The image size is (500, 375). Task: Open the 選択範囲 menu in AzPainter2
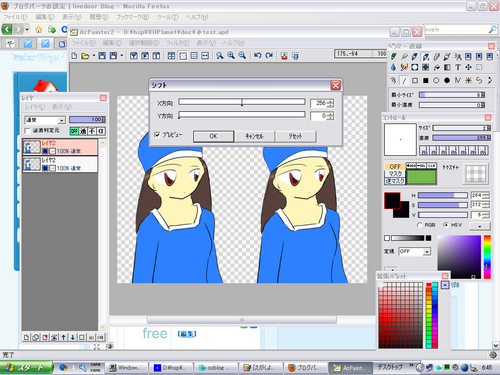pos(144,43)
